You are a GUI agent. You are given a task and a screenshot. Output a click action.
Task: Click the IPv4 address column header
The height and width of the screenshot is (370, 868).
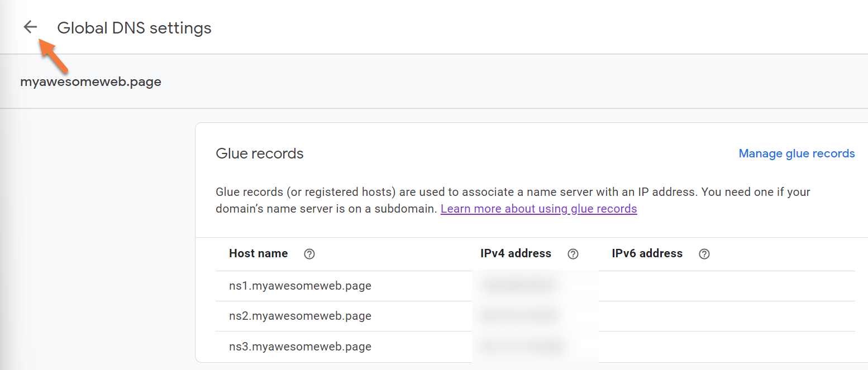[516, 253]
